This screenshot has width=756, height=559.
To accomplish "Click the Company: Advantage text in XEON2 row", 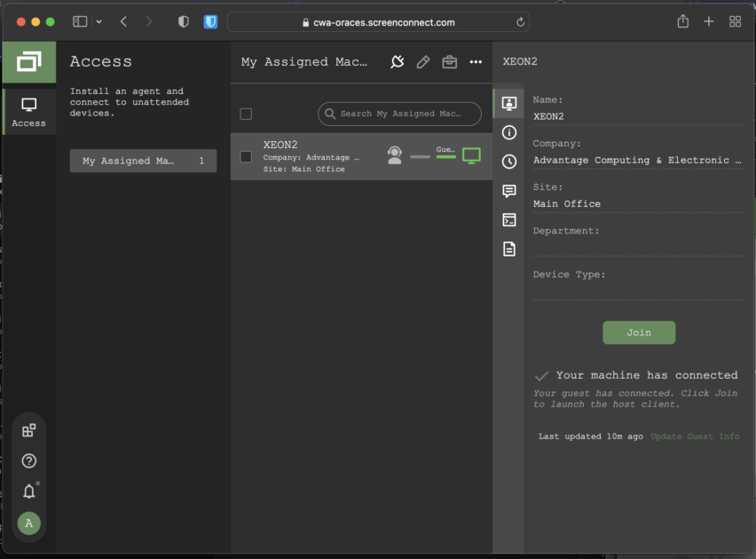I will coord(311,158).
